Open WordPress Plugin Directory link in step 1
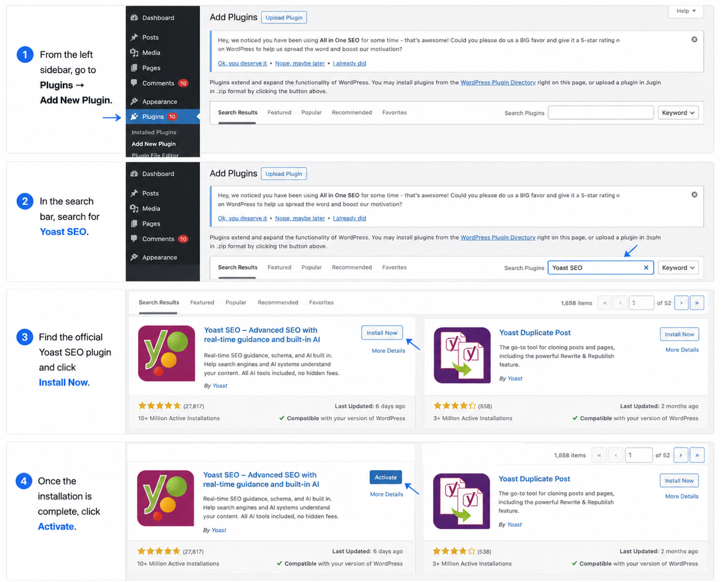Viewport: 728px width, 582px height. tap(498, 83)
